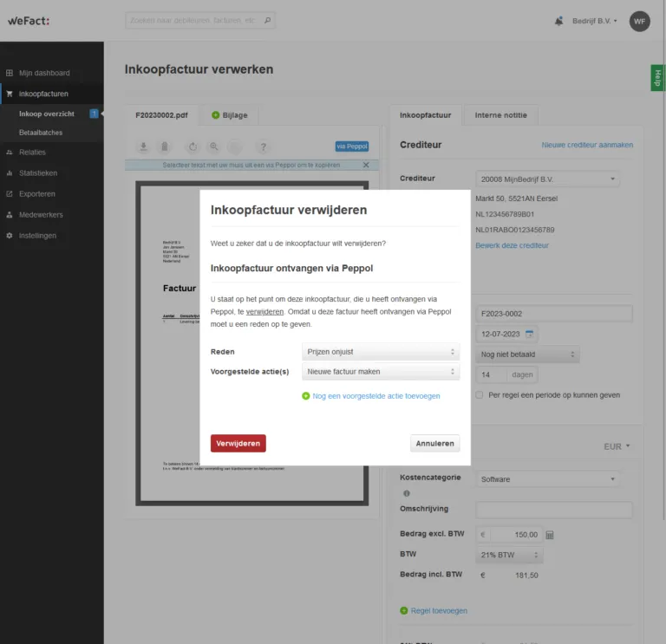Open the Bijlage tab
This screenshot has width=666, height=644.
229,115
